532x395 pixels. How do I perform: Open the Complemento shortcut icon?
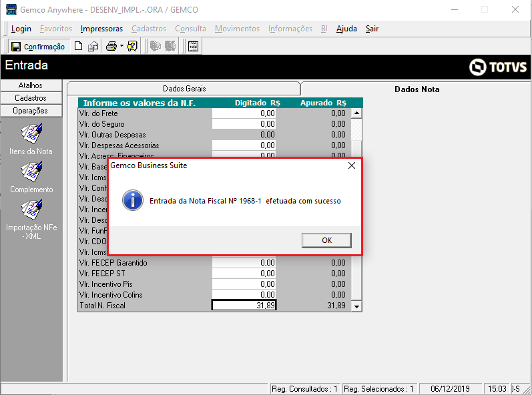point(31,171)
